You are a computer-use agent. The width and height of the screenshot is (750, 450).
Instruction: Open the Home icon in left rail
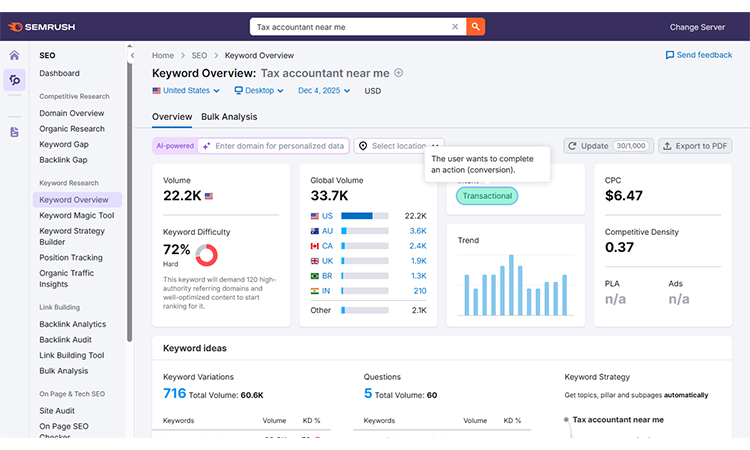pos(14,56)
